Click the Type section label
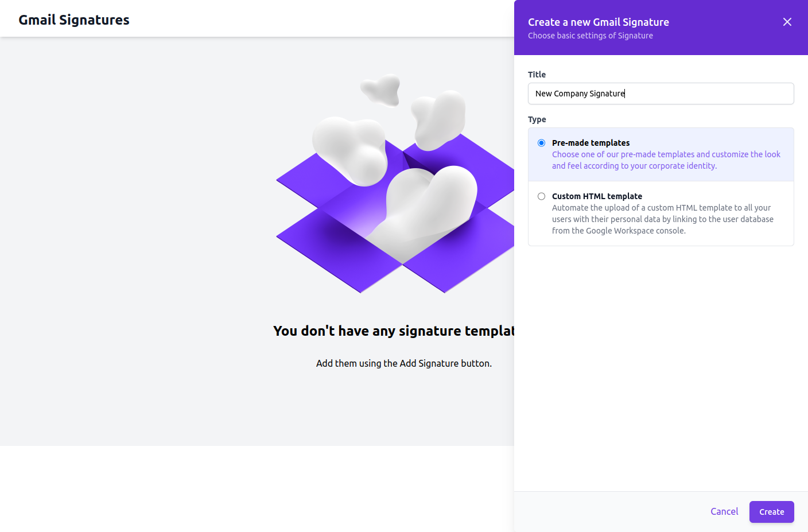This screenshot has height=532, width=808. click(x=537, y=119)
